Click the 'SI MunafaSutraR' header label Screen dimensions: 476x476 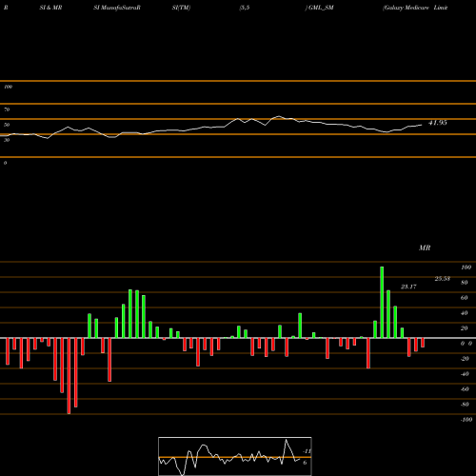(x=117, y=8)
